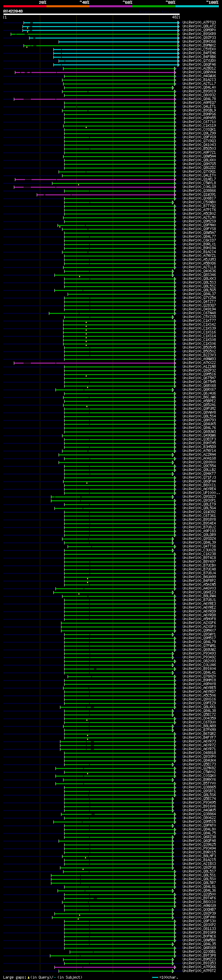Select label UniRef100_B9MWX2
Screen dimensions: 222x980
(x=199, y=45)
